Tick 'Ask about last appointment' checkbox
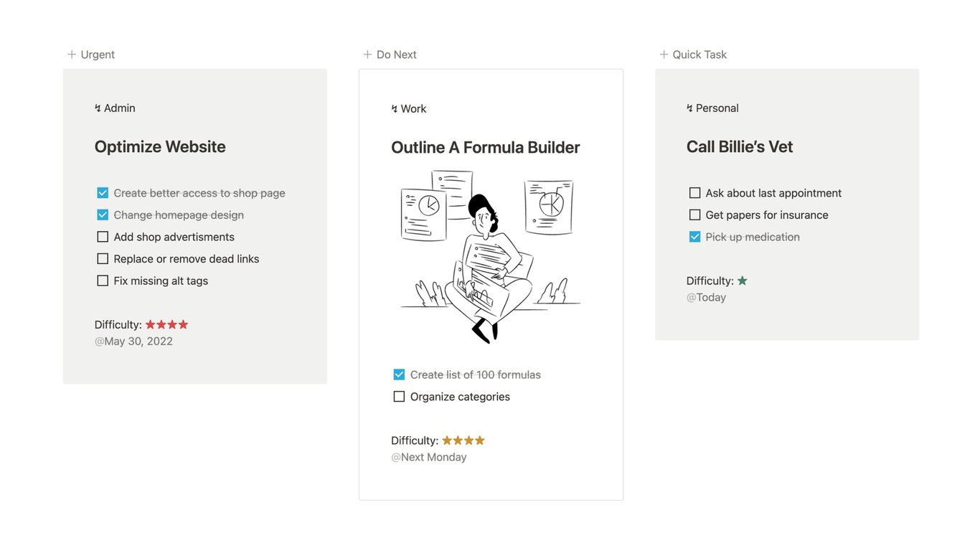980x551 pixels. point(694,193)
